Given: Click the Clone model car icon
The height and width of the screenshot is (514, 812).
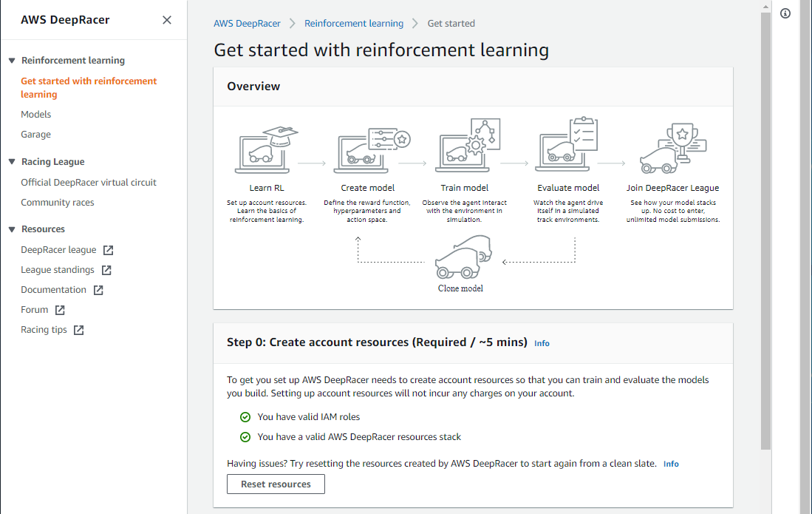Looking at the screenshot, I should [x=461, y=259].
